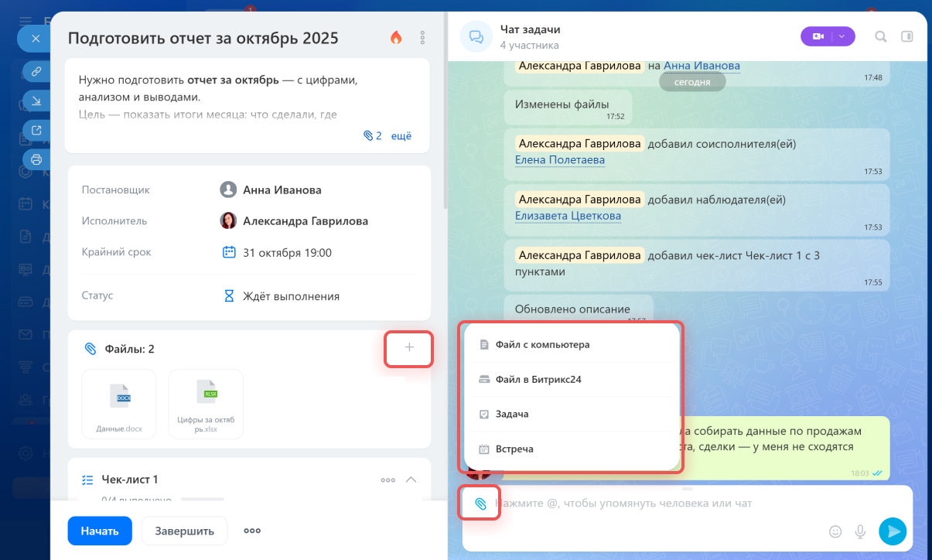Add a file with the plus button
The height and width of the screenshot is (560, 932).
[x=409, y=348]
